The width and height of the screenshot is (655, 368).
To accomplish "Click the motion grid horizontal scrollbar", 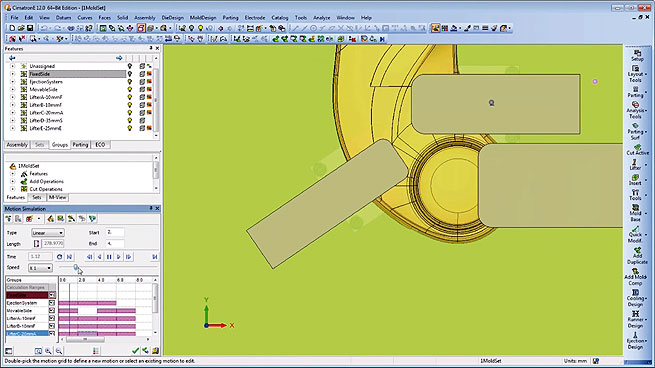I will [x=84, y=339].
